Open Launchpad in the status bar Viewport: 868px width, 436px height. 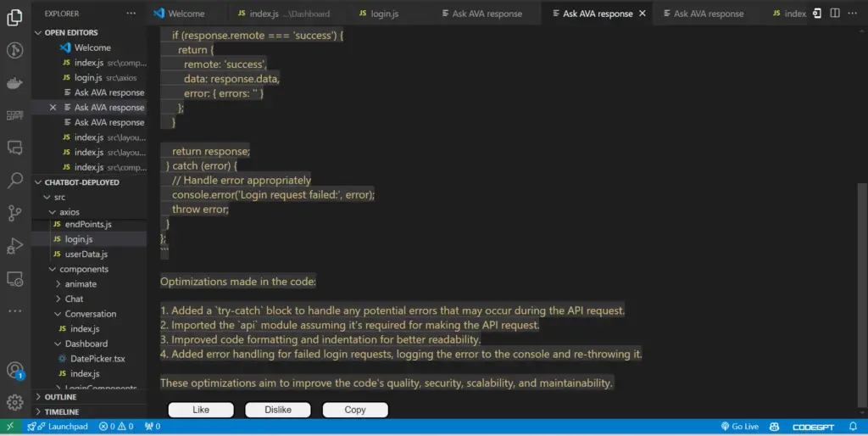coord(58,427)
